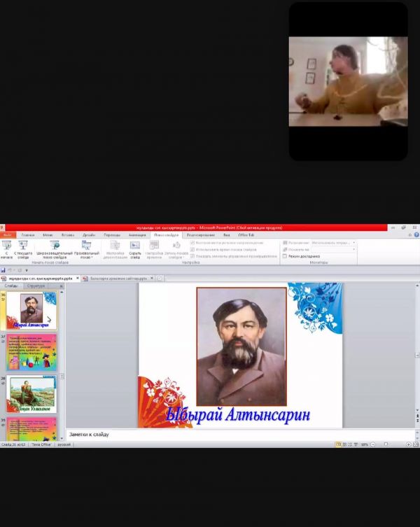This screenshot has width=420, height=527.
Task: Click the Rehearse Timings icon
Action: click(154, 247)
